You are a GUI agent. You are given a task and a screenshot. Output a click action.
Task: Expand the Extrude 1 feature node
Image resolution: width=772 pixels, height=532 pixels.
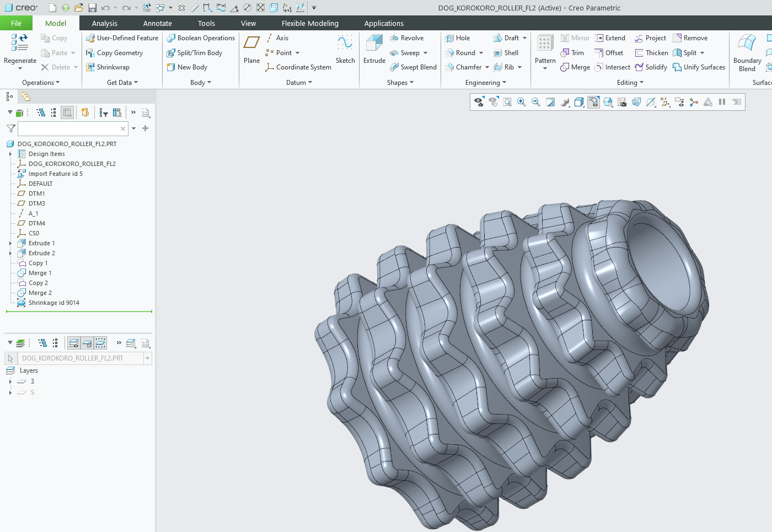coord(10,243)
